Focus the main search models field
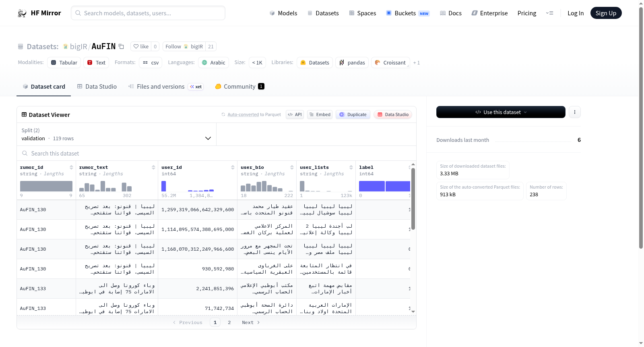This screenshot has width=644, height=347. click(148, 13)
